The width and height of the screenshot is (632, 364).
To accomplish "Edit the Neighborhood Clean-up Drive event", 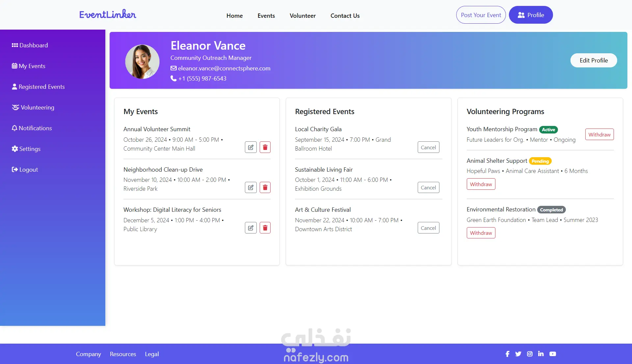I will [250, 187].
